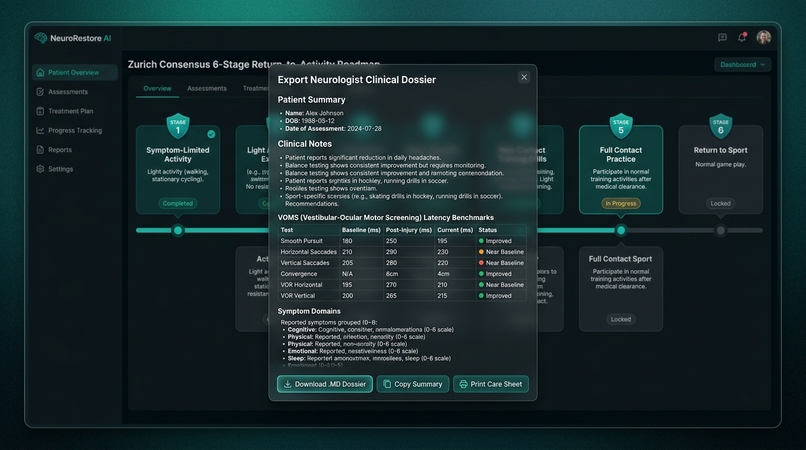Click Download .MD Dossier button

point(325,384)
